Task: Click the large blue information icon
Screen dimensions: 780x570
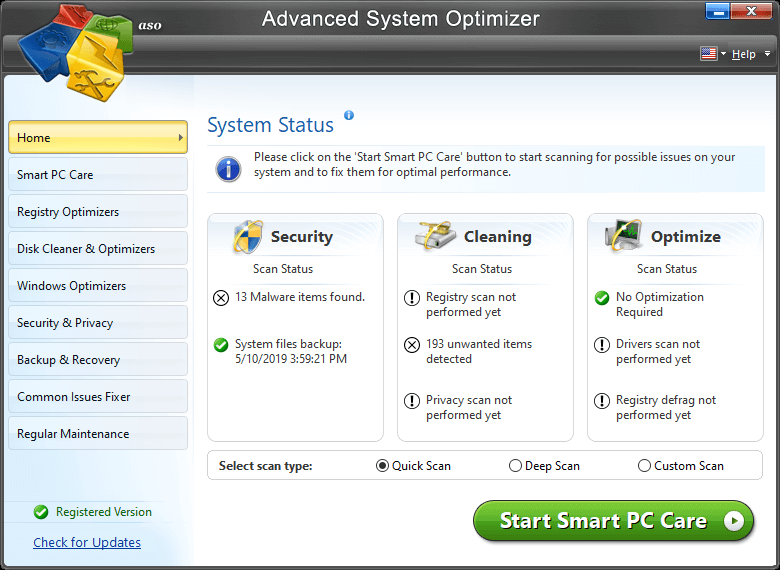Action: click(x=228, y=169)
